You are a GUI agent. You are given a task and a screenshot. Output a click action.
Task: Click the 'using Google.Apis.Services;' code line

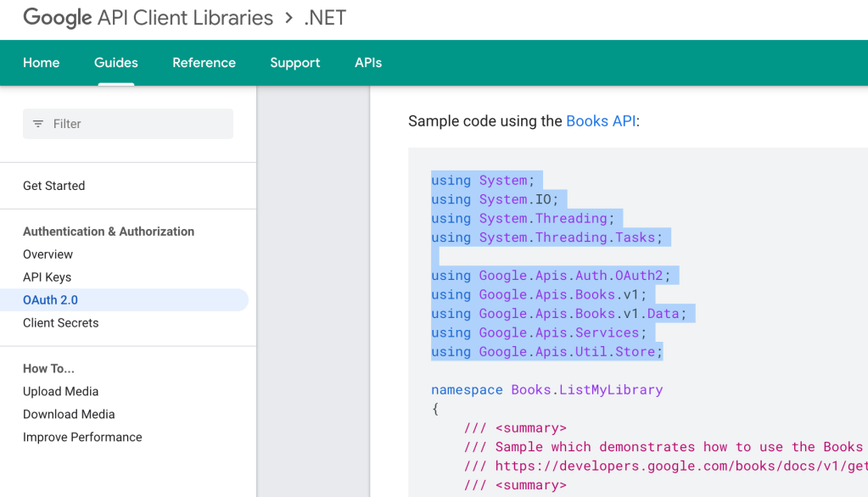(538, 332)
